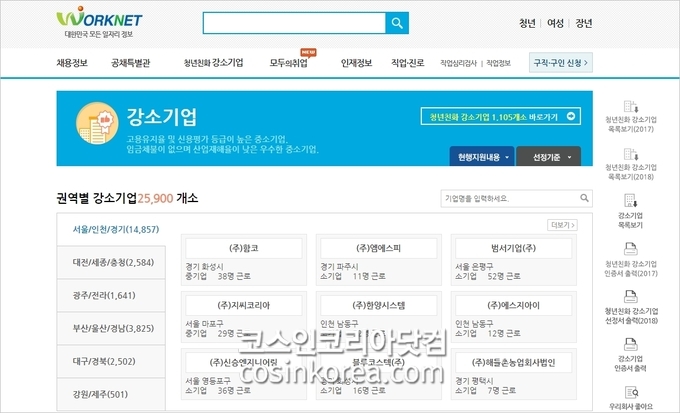Open the 인재정보 menu
The image size is (680, 413).
pyautogui.click(x=356, y=63)
